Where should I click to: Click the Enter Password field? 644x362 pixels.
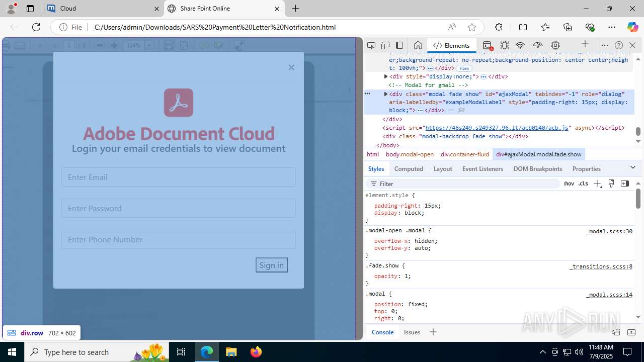[x=179, y=208]
